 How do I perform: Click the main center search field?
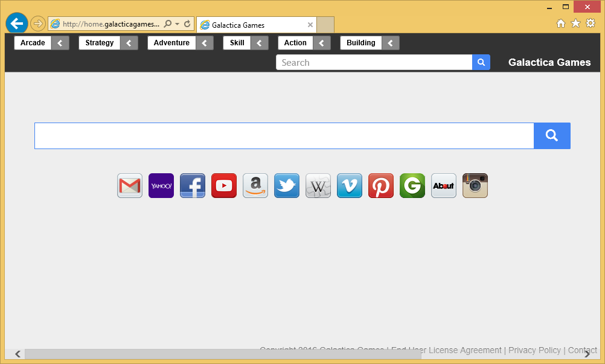[284, 136]
